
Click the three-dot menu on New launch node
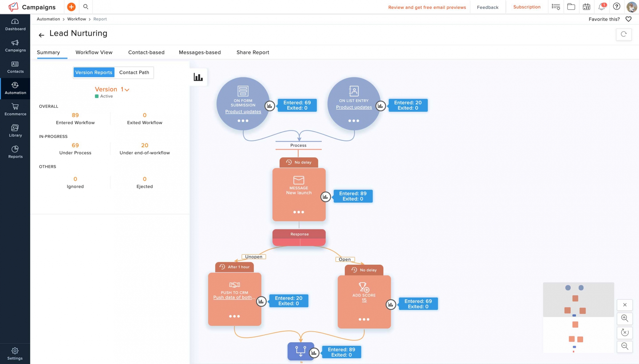299,212
